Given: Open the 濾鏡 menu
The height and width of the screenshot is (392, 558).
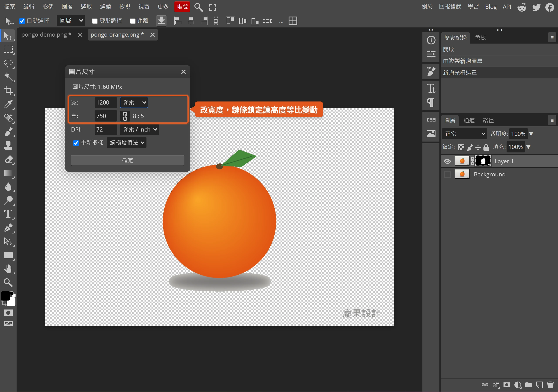Looking at the screenshot, I should tap(105, 7).
